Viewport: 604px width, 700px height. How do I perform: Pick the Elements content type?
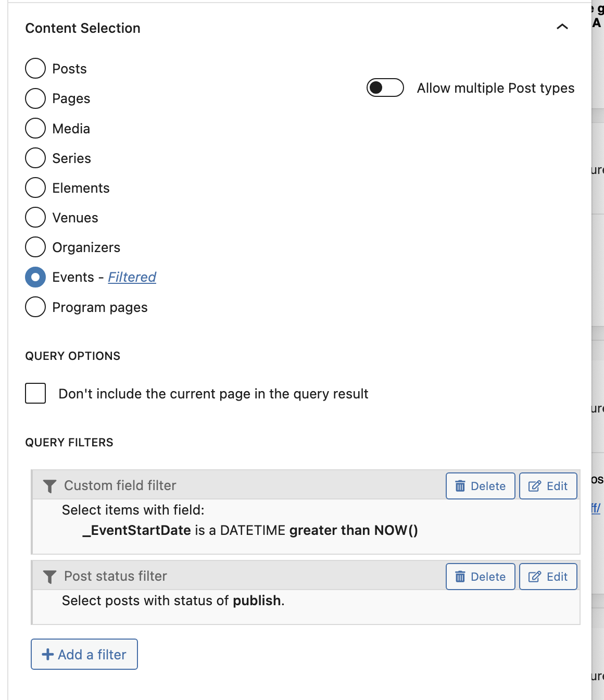click(x=35, y=187)
